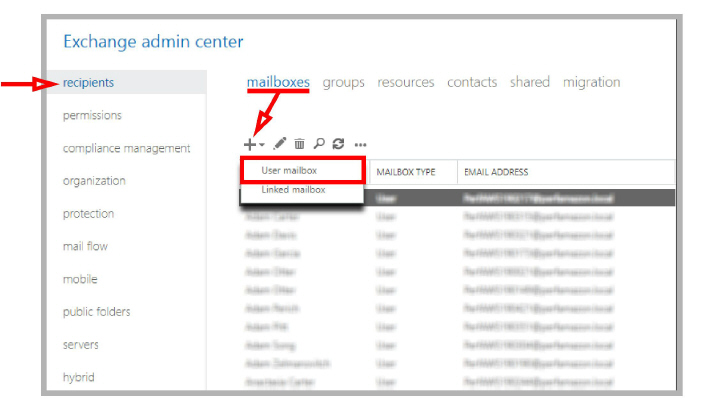Click the magnifier search icon

click(x=318, y=144)
